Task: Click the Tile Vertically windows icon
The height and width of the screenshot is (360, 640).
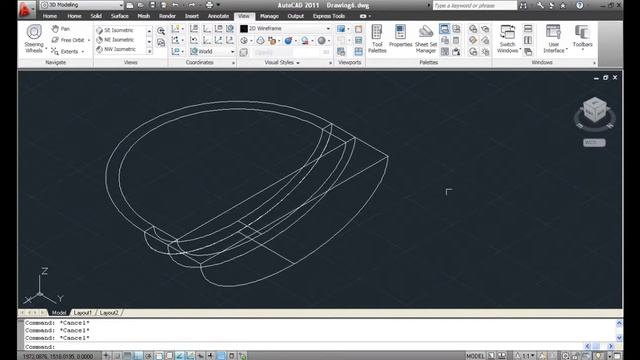Action: (528, 40)
